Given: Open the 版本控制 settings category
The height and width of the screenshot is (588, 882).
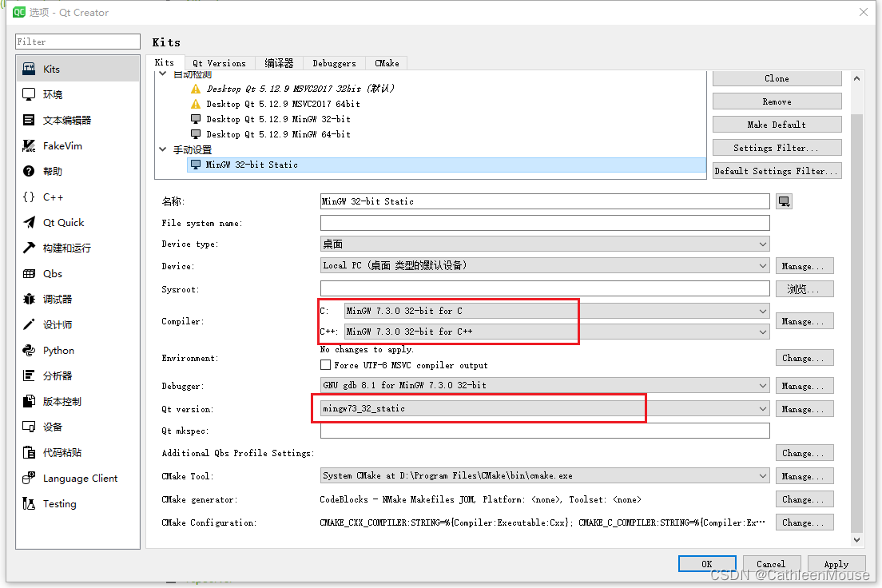Looking at the screenshot, I should point(77,401).
